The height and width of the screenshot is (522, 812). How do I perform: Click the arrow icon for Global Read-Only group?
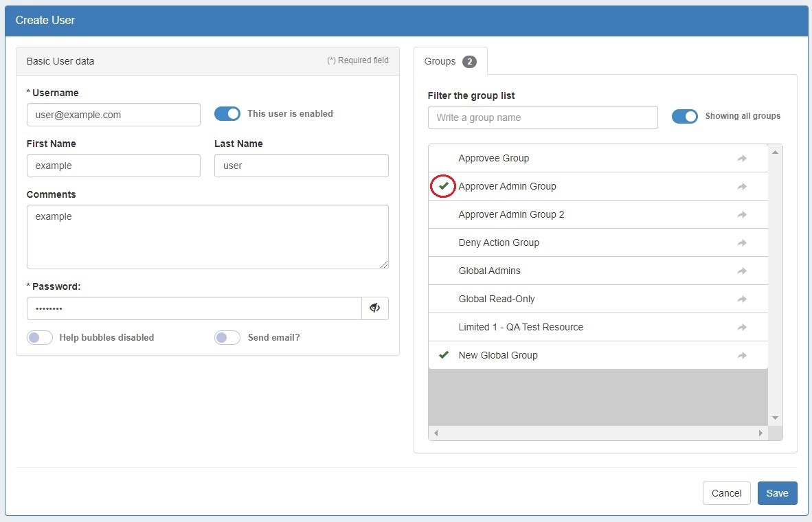[742, 299]
